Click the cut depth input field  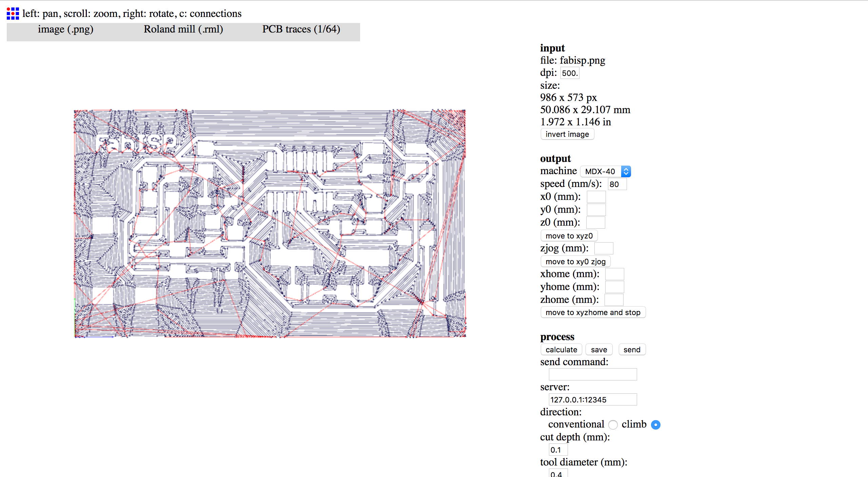558,450
